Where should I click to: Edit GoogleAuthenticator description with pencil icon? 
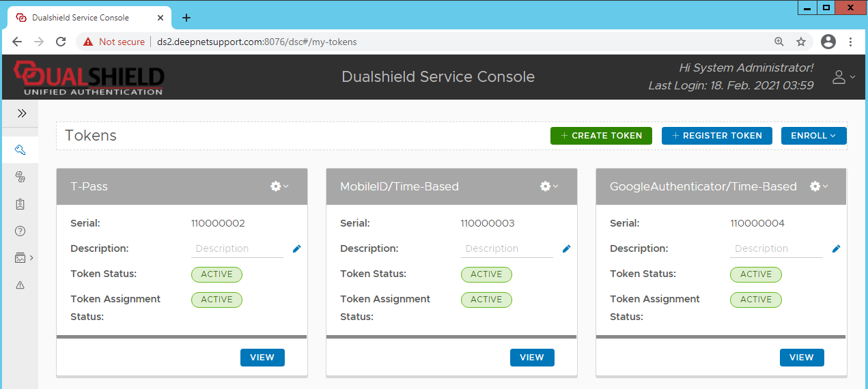[x=836, y=249]
